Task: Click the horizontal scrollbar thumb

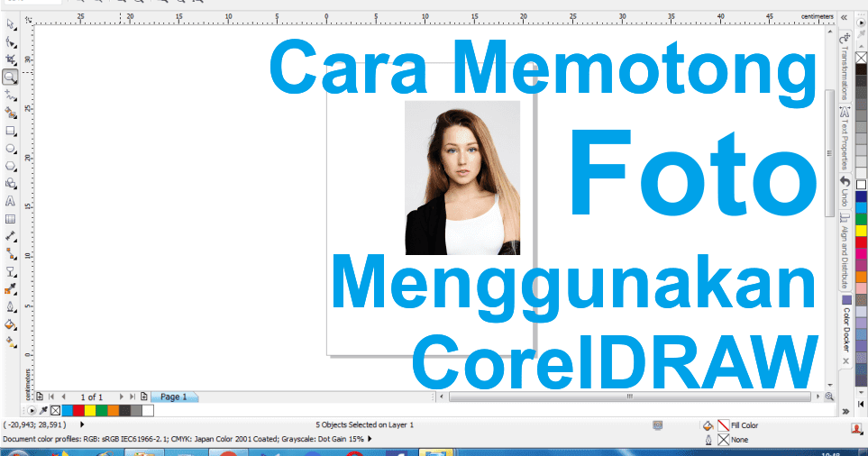Action: pyautogui.click(x=630, y=397)
